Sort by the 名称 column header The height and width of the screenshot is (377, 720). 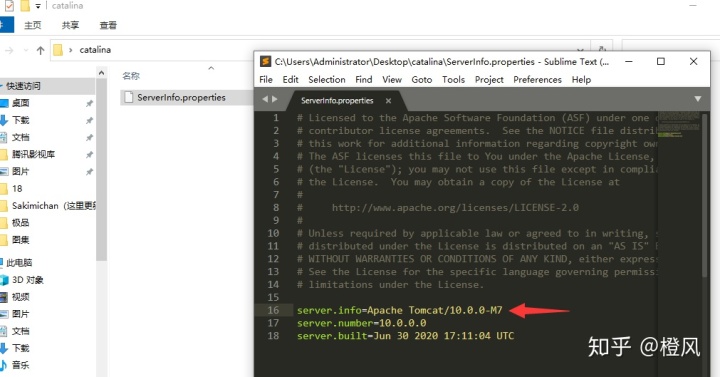131,76
